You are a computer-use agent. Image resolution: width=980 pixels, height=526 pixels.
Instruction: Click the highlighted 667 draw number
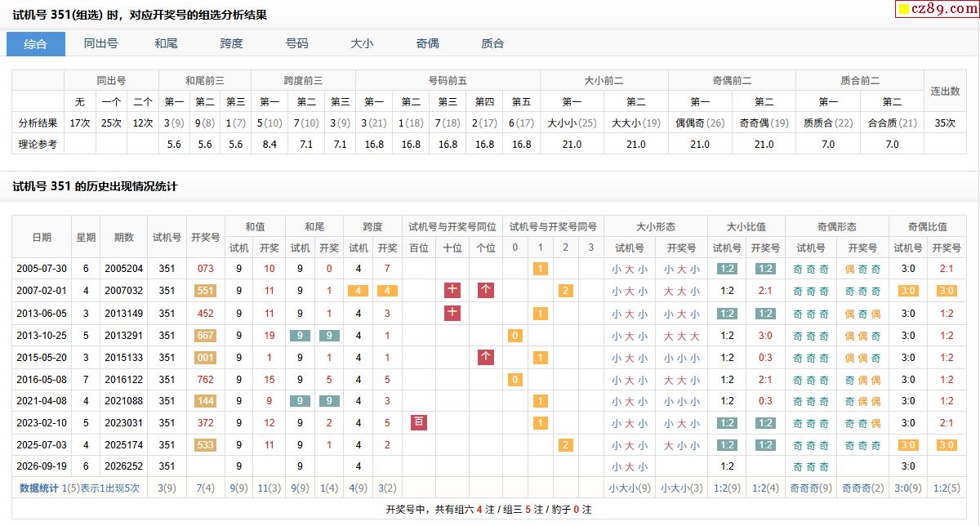tap(205, 335)
